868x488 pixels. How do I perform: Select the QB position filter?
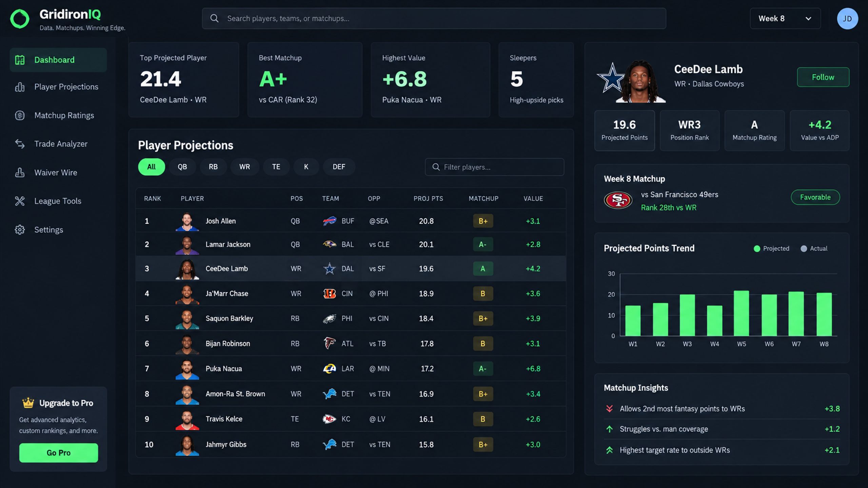coord(182,167)
